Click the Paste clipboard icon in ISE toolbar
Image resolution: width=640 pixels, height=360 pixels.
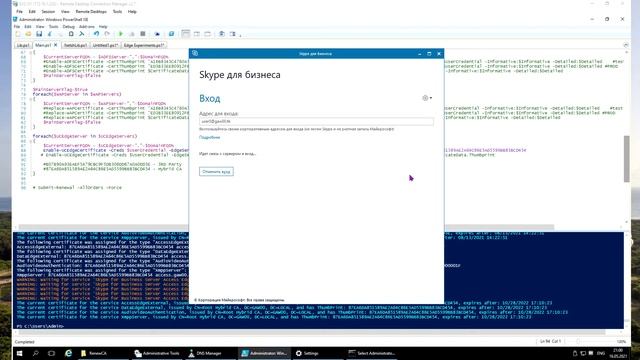click(71, 34)
